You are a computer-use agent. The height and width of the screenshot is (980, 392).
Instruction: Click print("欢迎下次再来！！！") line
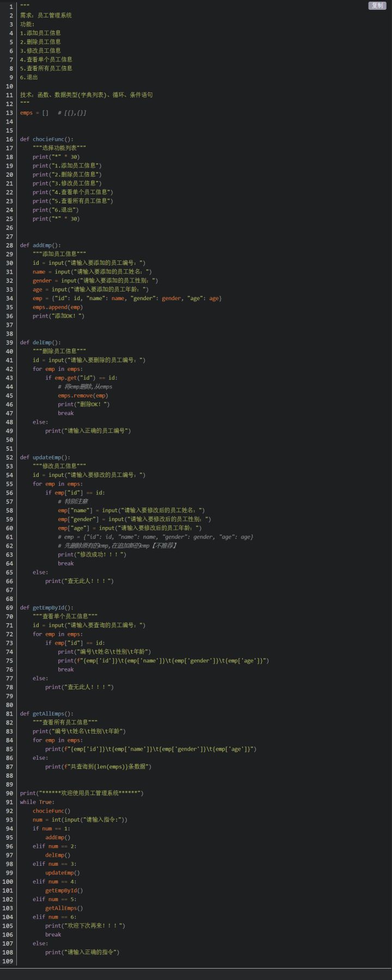tap(85, 926)
